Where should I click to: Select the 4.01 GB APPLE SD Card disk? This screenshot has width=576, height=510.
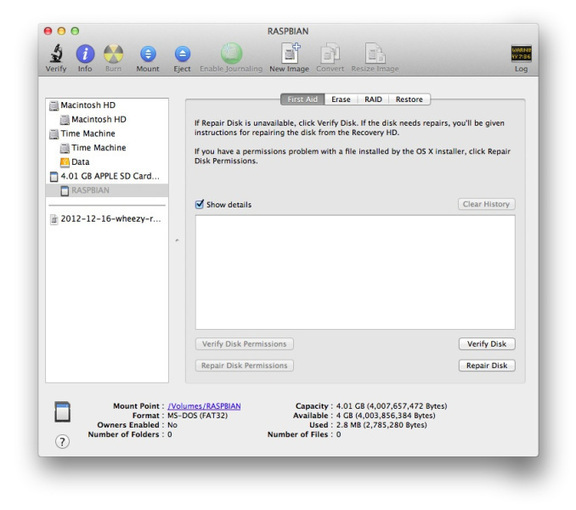click(107, 176)
